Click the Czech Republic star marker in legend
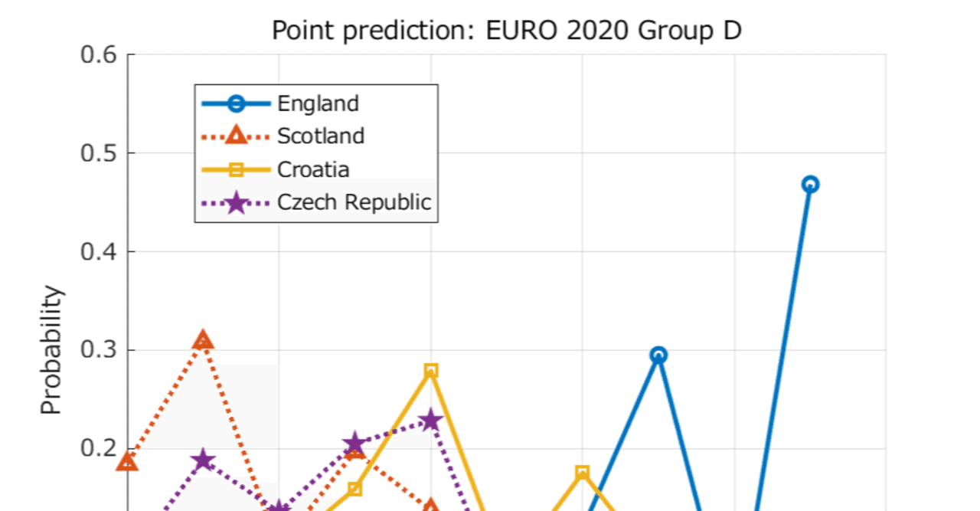This screenshot has width=980, height=511. 236,203
